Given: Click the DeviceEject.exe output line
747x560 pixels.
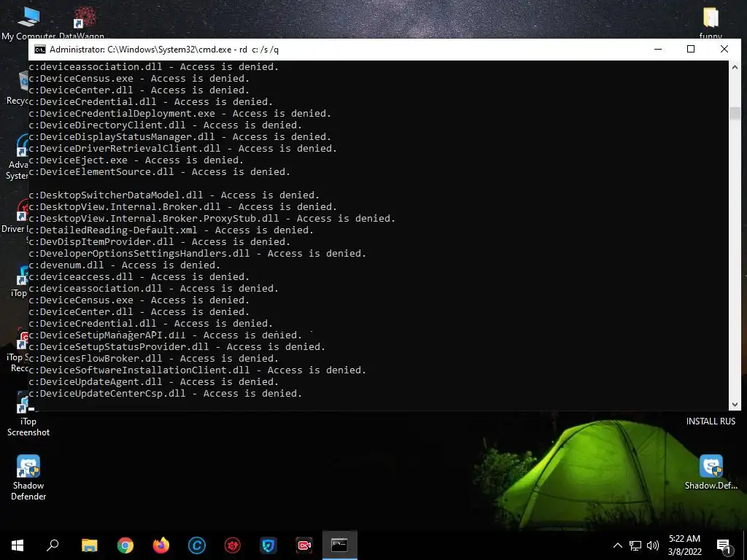Looking at the screenshot, I should 136,160.
